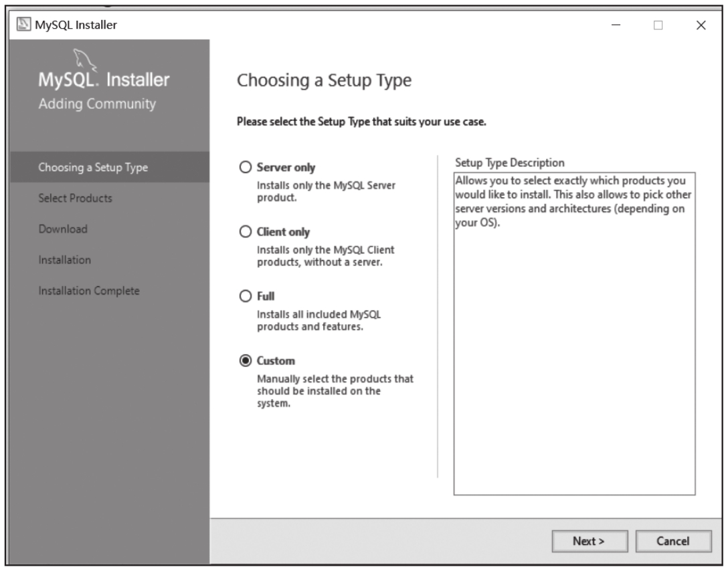728x571 pixels.
Task: Click inside the Setup Type Description box
Action: click(x=574, y=334)
